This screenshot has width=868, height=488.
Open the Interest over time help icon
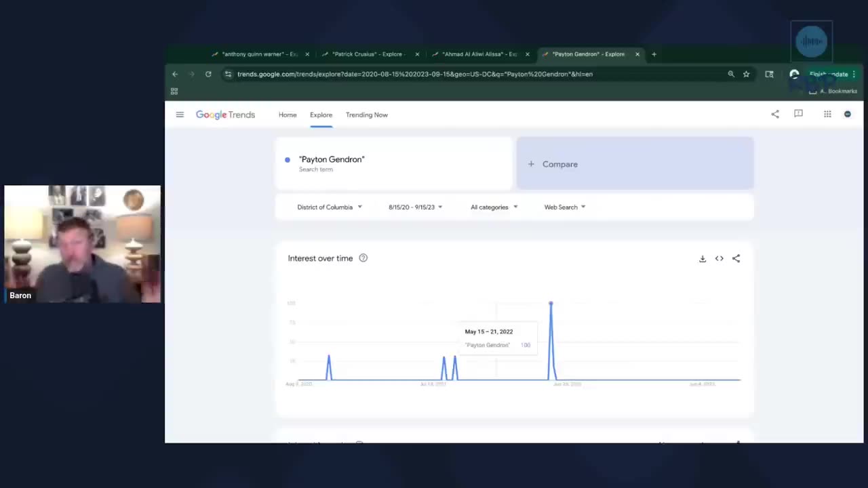point(363,258)
